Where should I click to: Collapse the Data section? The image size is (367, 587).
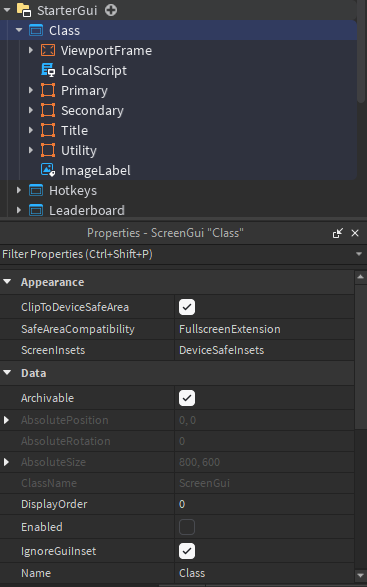[7, 373]
